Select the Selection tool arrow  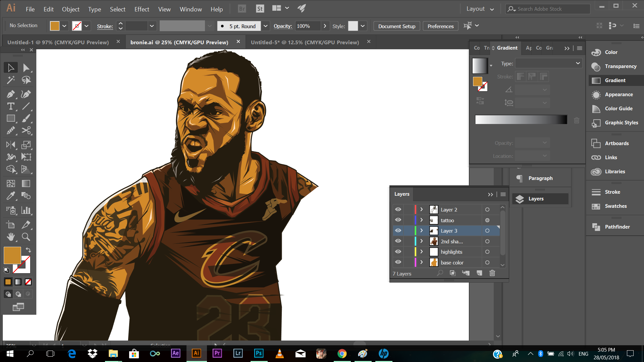click(x=11, y=68)
